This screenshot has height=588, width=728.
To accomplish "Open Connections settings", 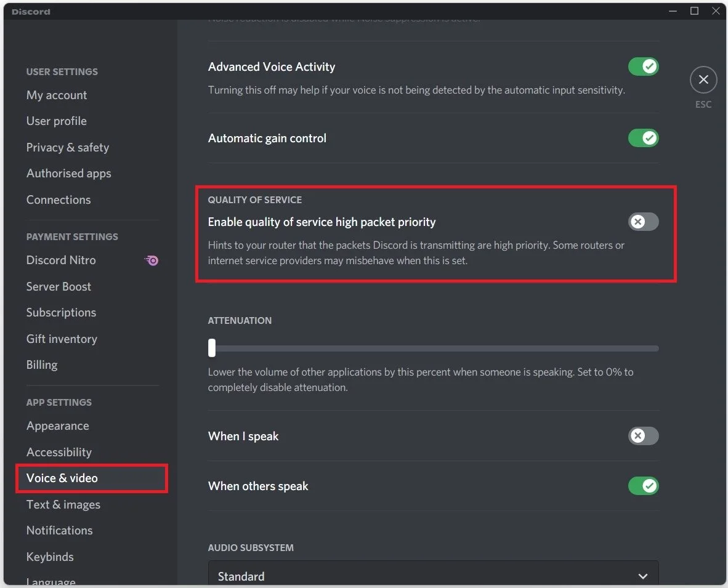I will 59,200.
